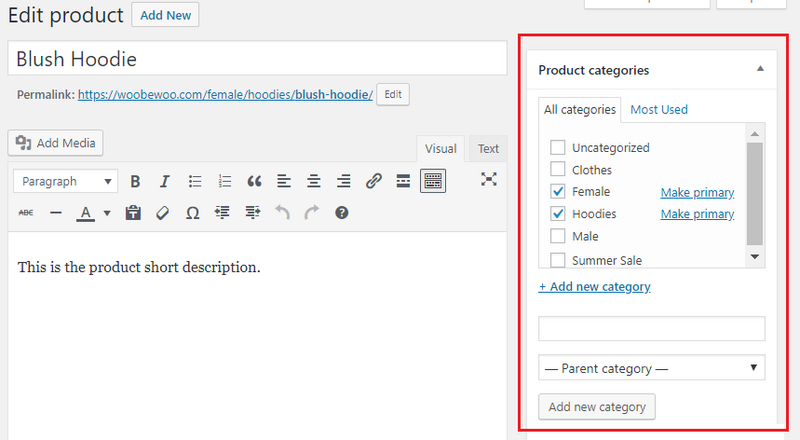Click the category list scrollbar thumb
This screenshot has width=800, height=440.
pos(755,194)
